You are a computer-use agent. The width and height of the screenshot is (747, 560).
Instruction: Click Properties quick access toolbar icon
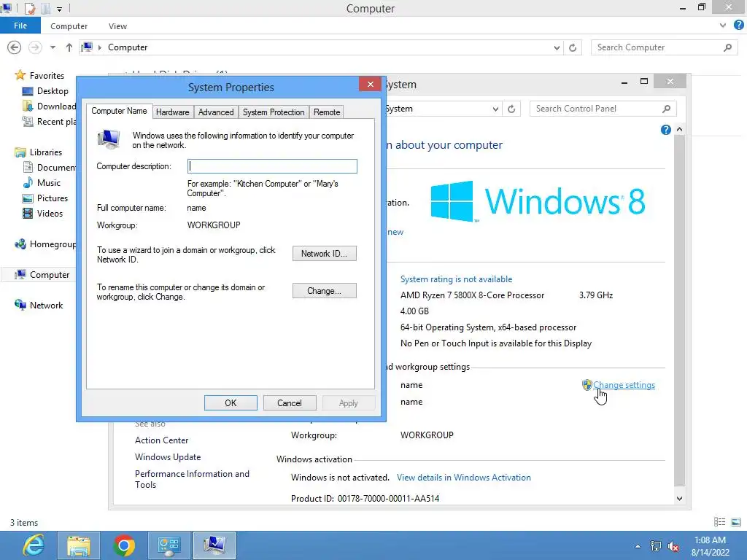tap(29, 8)
